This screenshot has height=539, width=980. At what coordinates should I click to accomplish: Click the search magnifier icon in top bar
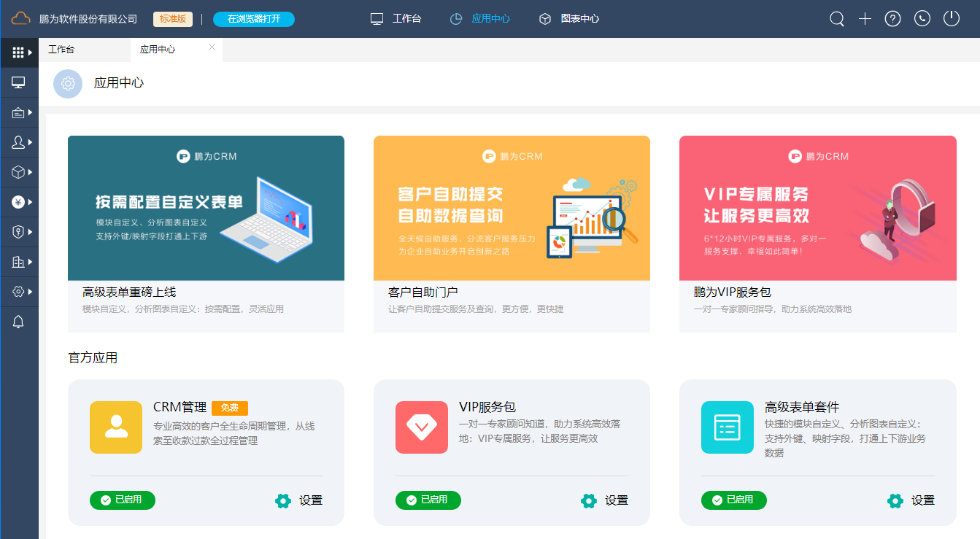837,19
